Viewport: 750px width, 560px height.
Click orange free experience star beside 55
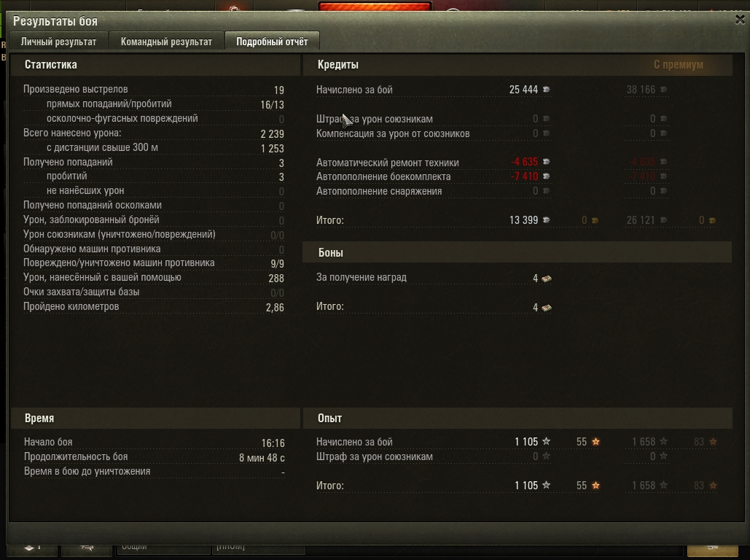[x=595, y=442]
